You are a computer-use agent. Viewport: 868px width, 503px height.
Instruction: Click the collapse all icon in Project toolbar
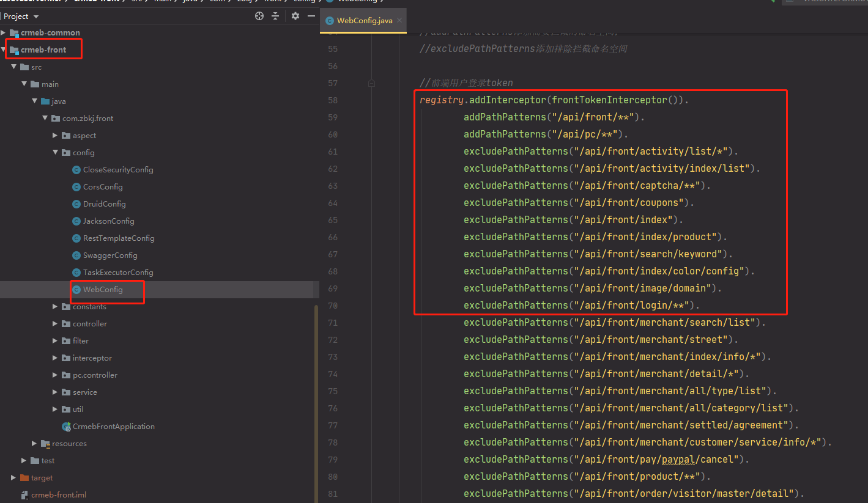[x=276, y=16]
